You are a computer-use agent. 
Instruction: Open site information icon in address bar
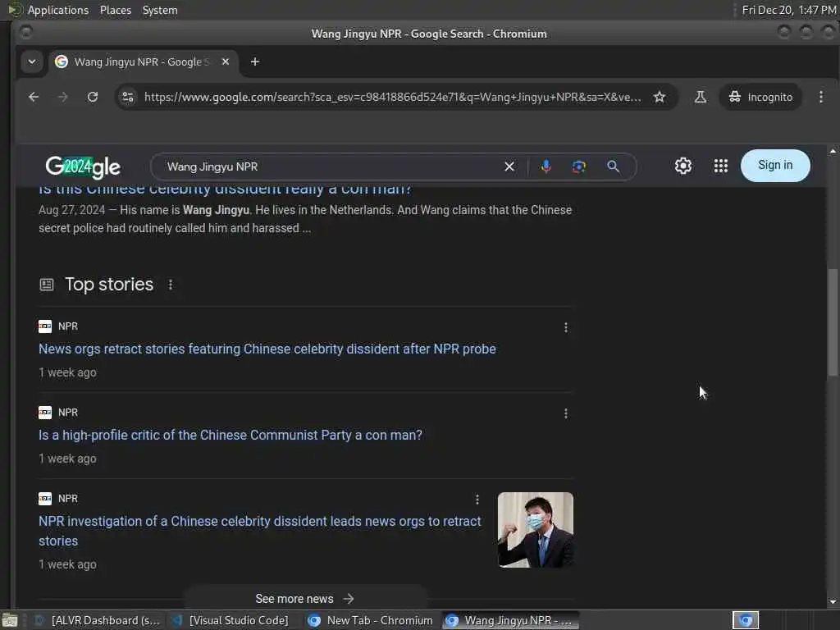[128, 97]
